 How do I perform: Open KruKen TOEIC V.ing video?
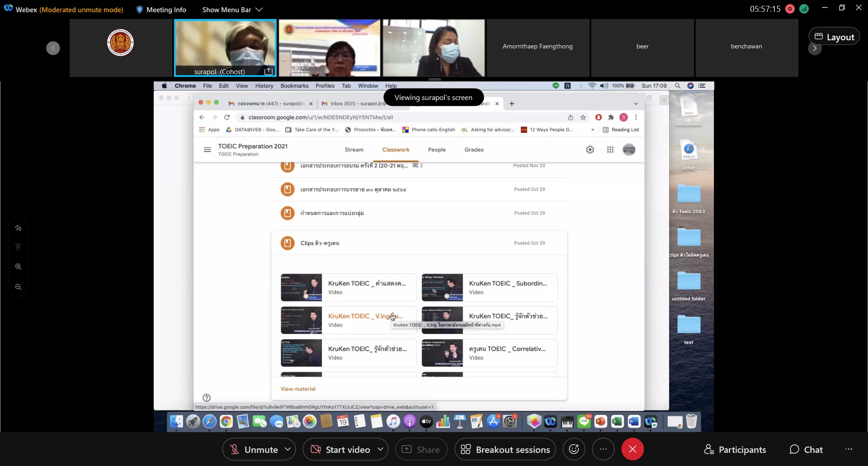pyautogui.click(x=349, y=320)
